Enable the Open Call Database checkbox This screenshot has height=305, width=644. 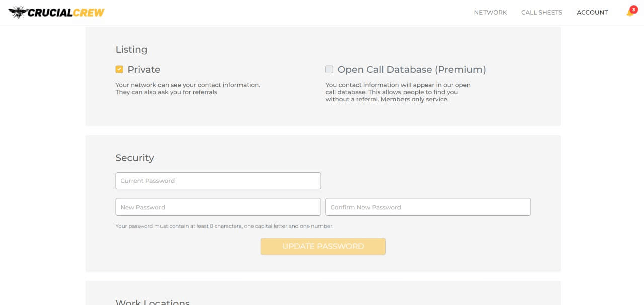(x=329, y=69)
